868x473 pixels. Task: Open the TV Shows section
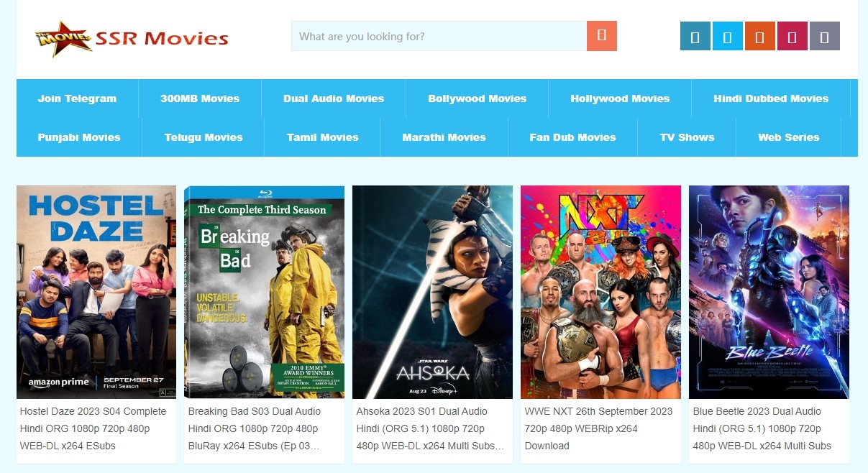click(x=687, y=137)
